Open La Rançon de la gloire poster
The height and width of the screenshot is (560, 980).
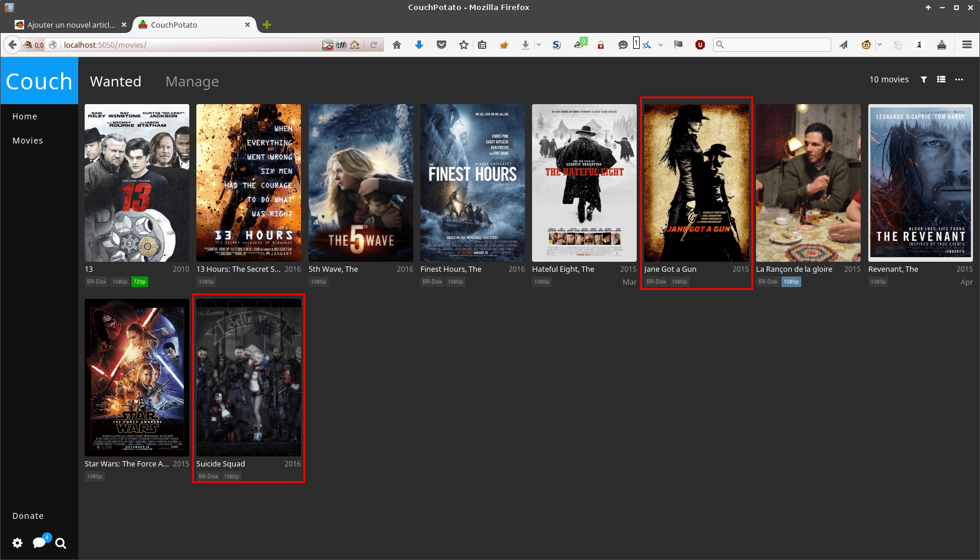coord(808,183)
